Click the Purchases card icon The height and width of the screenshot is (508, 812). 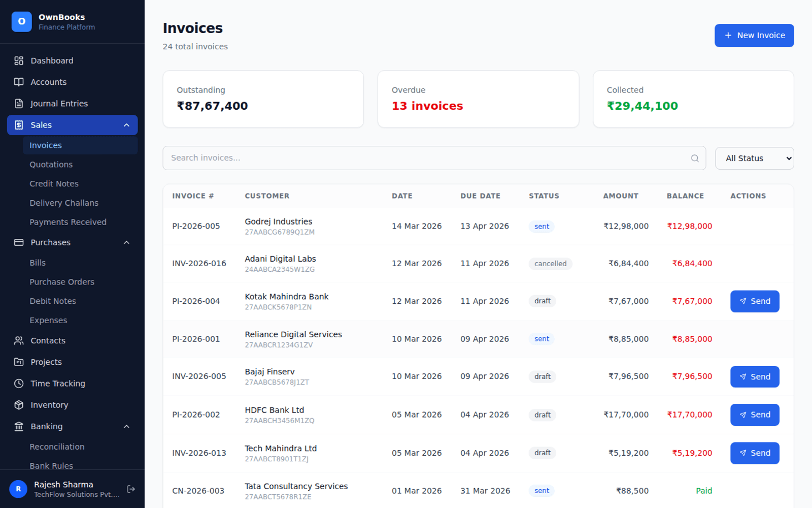click(19, 242)
